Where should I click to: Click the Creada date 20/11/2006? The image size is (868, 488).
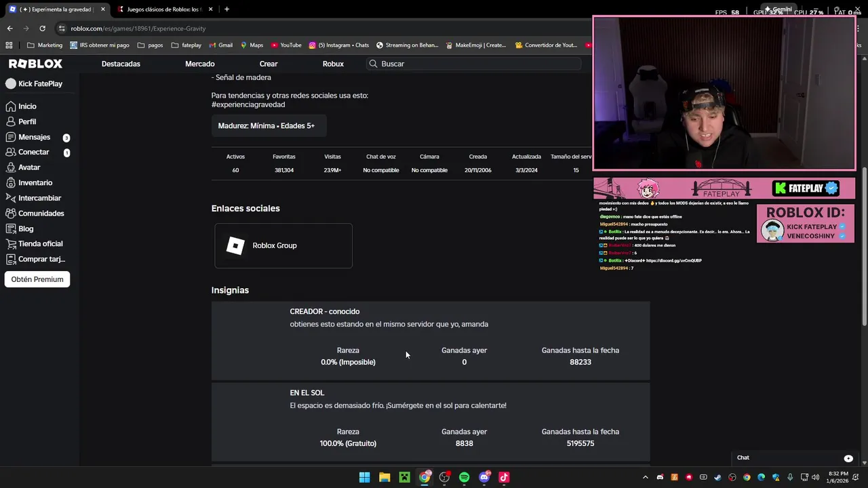click(x=478, y=170)
